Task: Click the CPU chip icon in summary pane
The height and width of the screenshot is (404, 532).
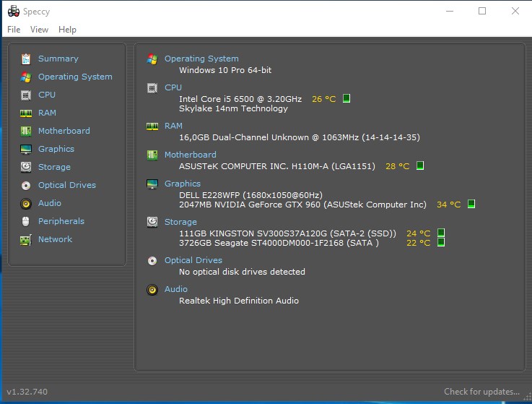Action: 152,88
